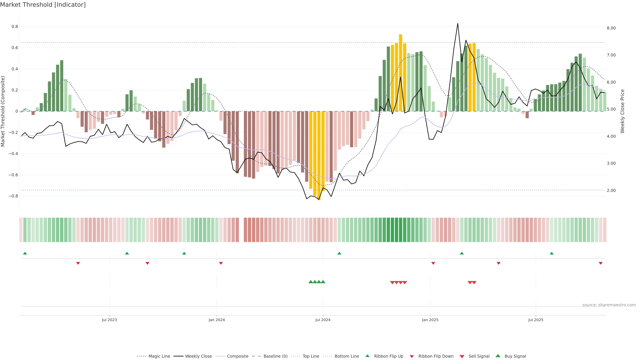Click the sharemaestro.com source text
This screenshot has height=362, width=644.
pyautogui.click(x=609, y=305)
